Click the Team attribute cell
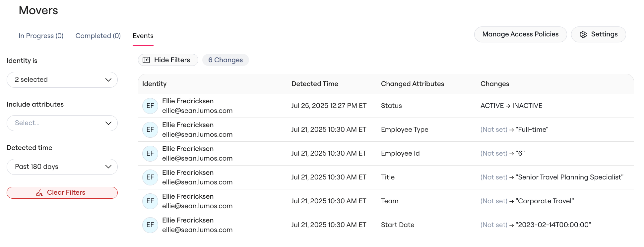This screenshot has height=247, width=644. point(390,201)
